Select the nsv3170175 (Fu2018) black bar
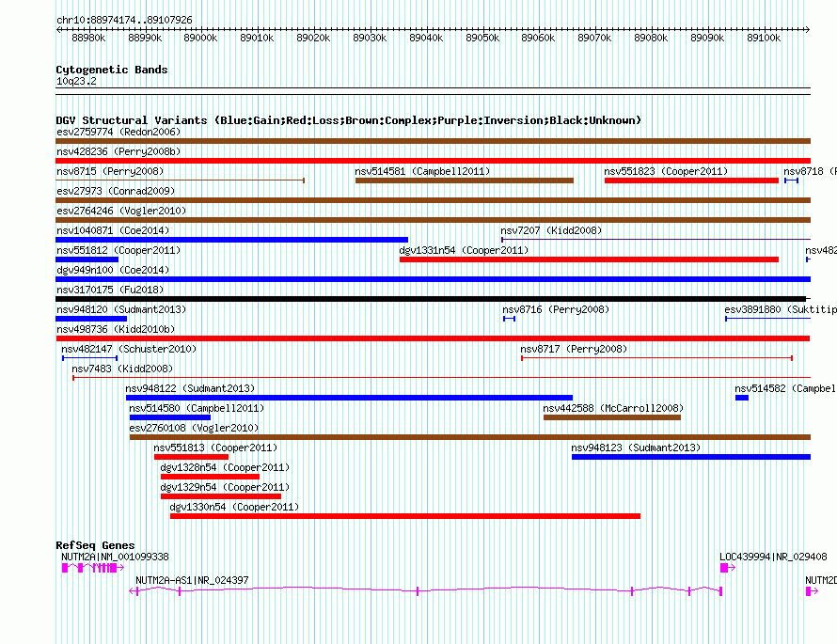 (431, 299)
